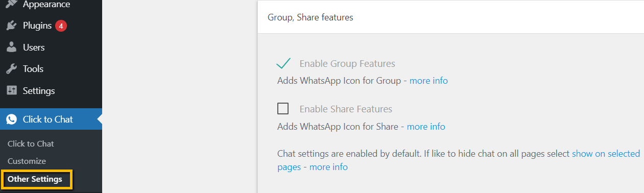Select the Customize submenu item
Screen dimensions: 644x193
point(27,161)
